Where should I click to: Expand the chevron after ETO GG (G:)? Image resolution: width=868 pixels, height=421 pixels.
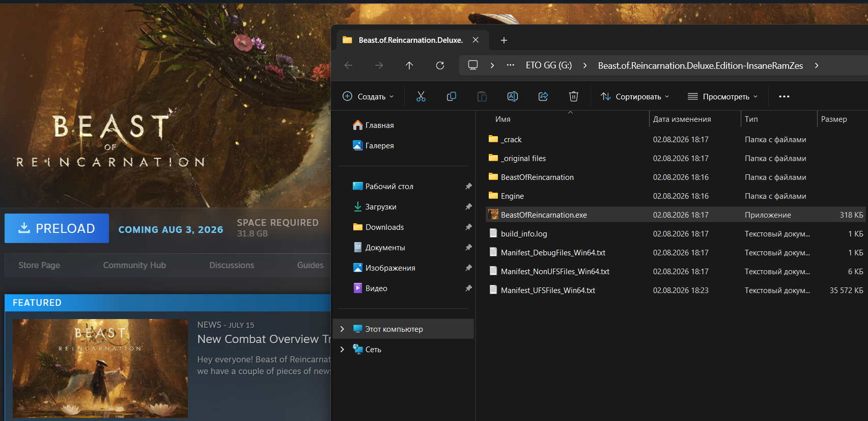click(585, 65)
